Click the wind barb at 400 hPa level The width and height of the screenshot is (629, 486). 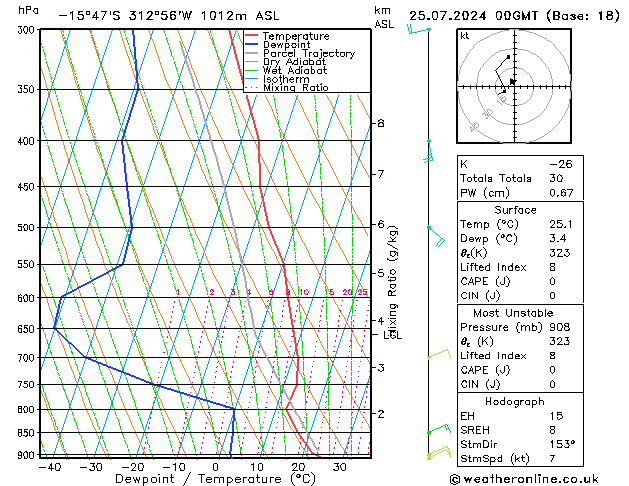[428, 151]
